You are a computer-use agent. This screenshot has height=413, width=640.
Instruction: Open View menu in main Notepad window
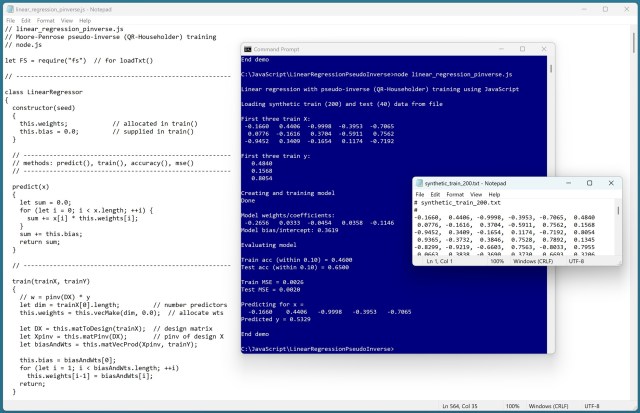(69, 19)
